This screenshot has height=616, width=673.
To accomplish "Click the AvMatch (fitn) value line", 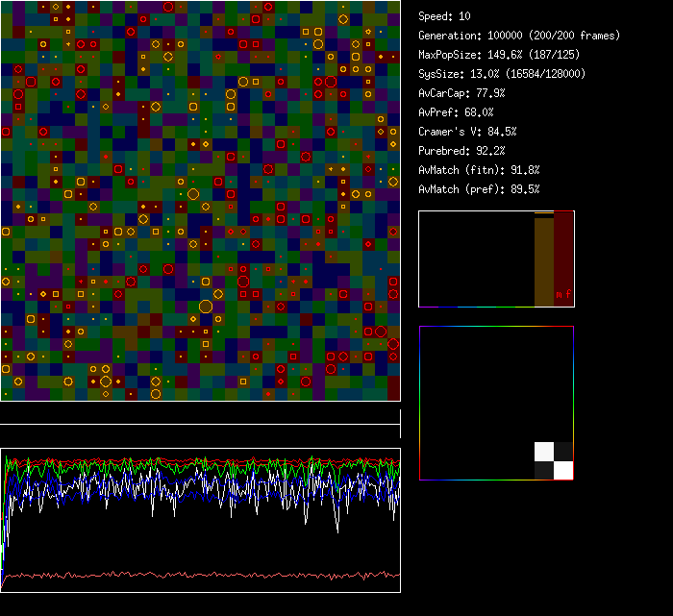I will (479, 170).
